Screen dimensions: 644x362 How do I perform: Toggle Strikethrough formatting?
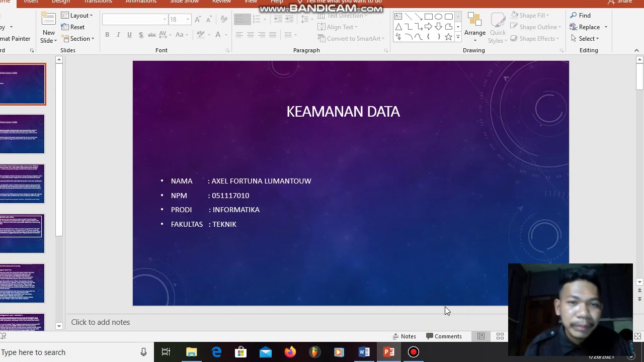click(x=151, y=35)
